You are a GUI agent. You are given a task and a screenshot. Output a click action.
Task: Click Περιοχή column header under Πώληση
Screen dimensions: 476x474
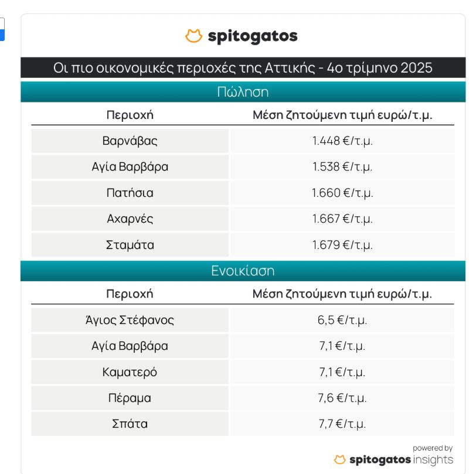[x=130, y=115]
